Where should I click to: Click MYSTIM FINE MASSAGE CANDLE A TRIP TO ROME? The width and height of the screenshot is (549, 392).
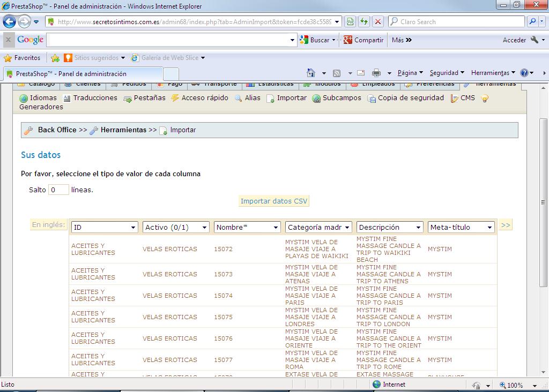pos(389,360)
